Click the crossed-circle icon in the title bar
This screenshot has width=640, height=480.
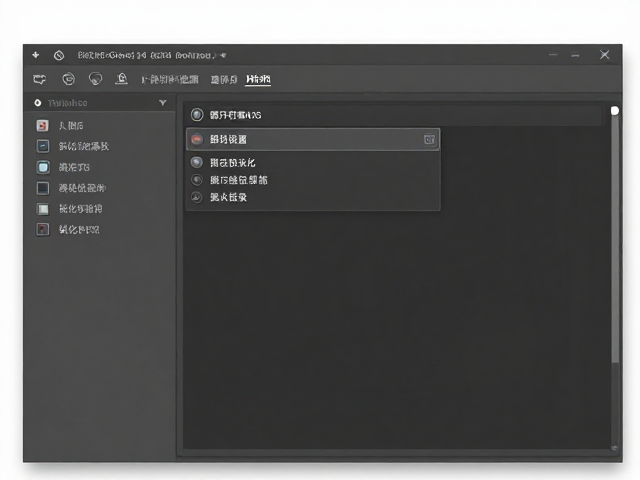tap(59, 55)
